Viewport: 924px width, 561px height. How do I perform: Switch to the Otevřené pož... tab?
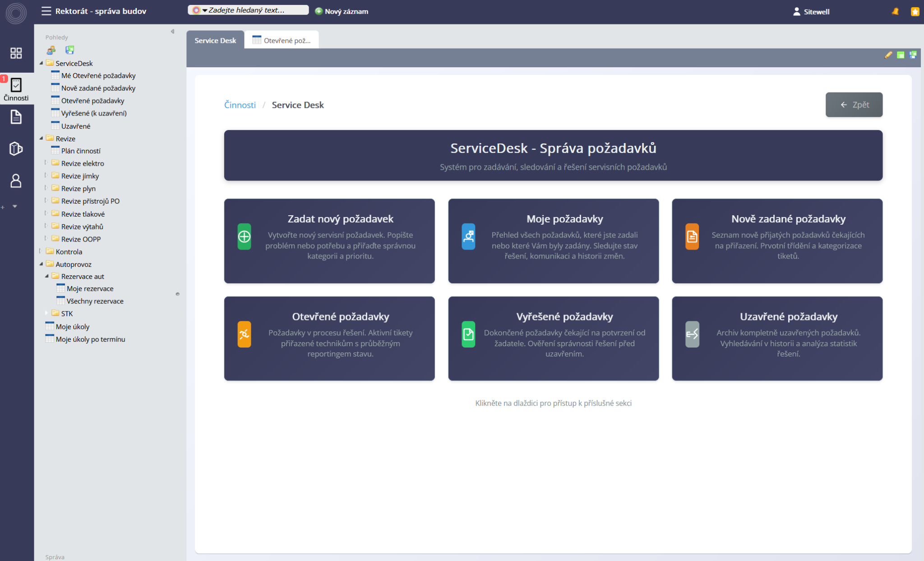coord(282,40)
